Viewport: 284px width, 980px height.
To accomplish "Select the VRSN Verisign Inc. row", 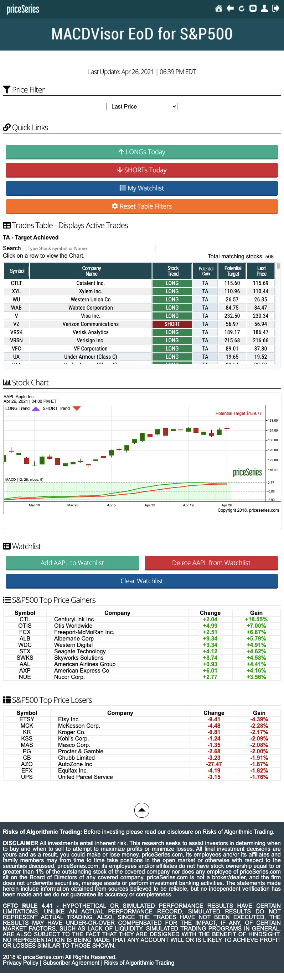I will click(x=139, y=341).
